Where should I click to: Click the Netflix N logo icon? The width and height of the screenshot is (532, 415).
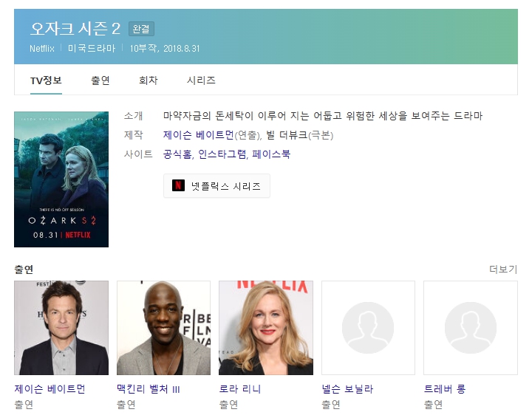tap(178, 186)
